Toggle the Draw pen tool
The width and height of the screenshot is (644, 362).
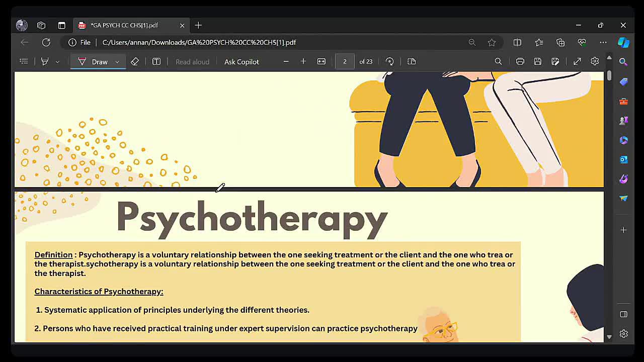[94, 62]
